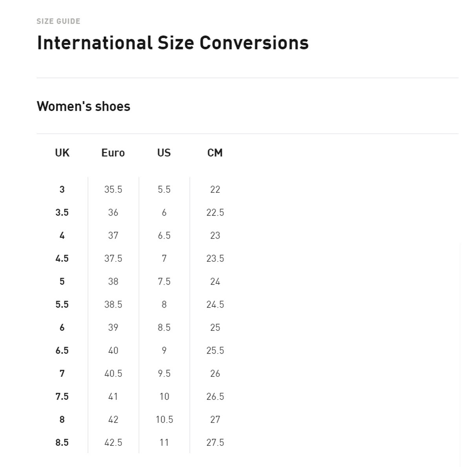Select US size 10.5 cell

click(x=164, y=420)
